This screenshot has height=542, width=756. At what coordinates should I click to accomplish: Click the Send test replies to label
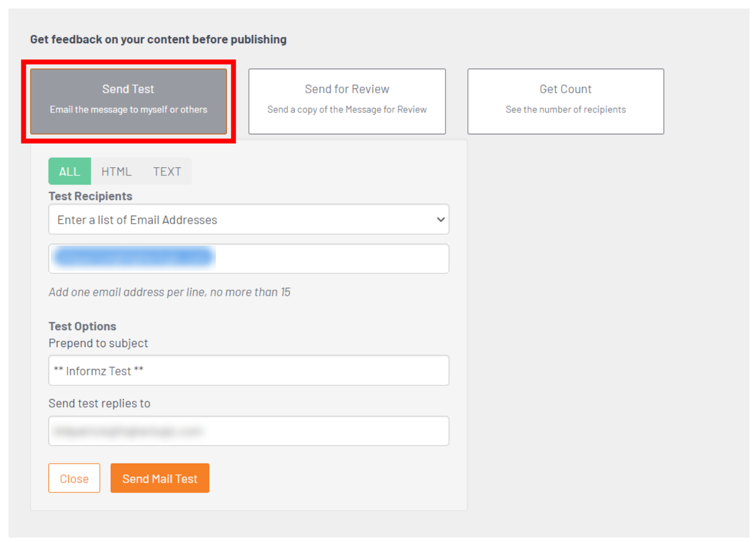pyautogui.click(x=99, y=404)
